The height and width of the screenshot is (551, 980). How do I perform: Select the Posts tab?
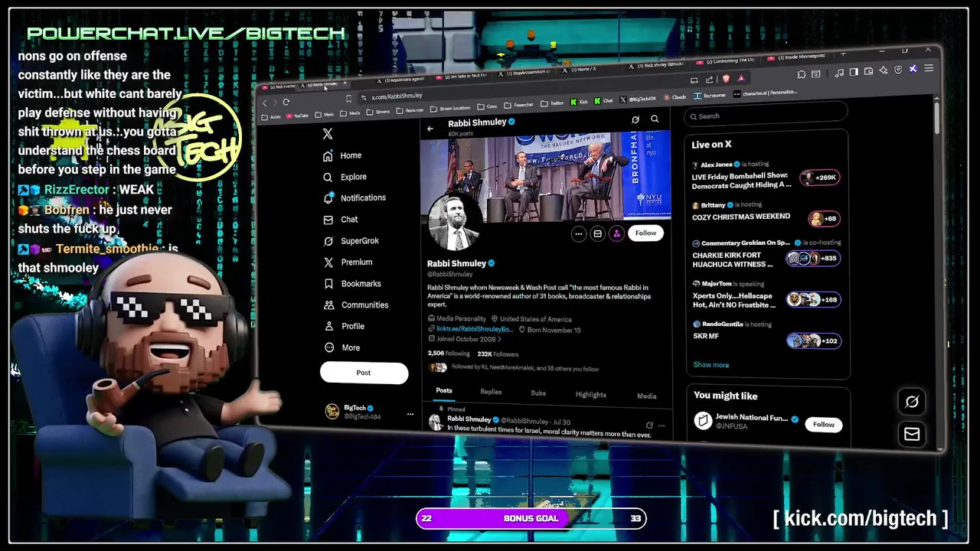[444, 390]
